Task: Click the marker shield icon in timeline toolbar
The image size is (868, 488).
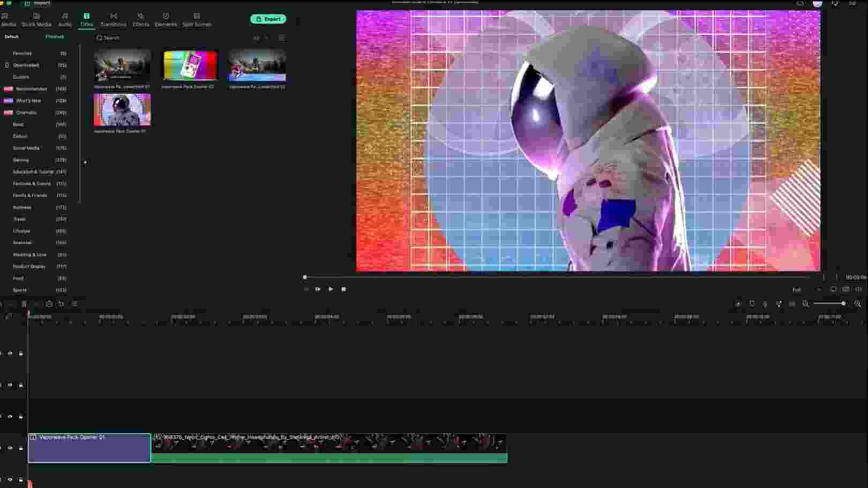Action: [752, 304]
